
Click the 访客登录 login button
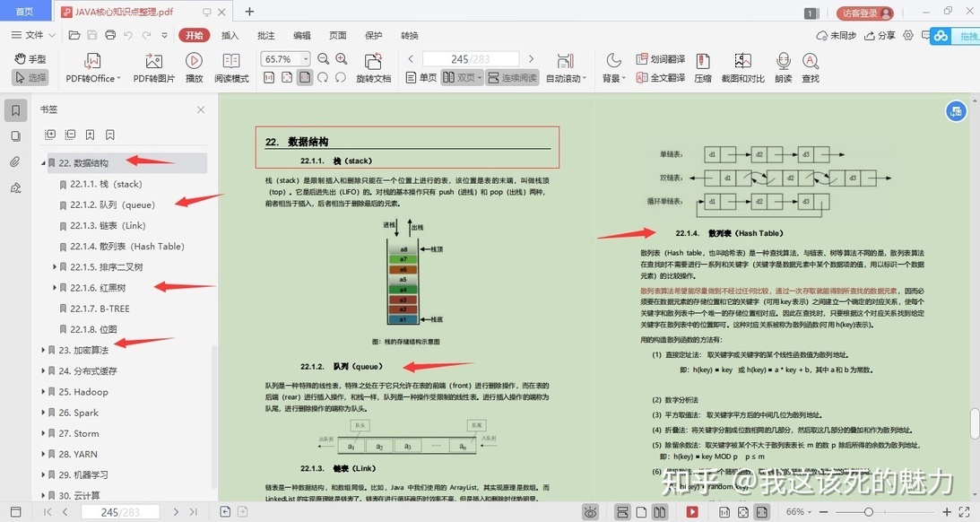865,13
